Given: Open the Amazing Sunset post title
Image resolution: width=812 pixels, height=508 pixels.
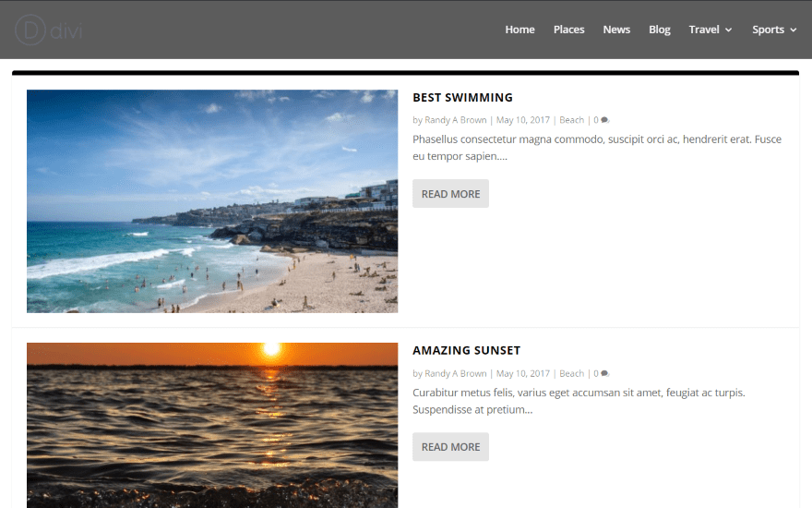Looking at the screenshot, I should click(x=466, y=350).
